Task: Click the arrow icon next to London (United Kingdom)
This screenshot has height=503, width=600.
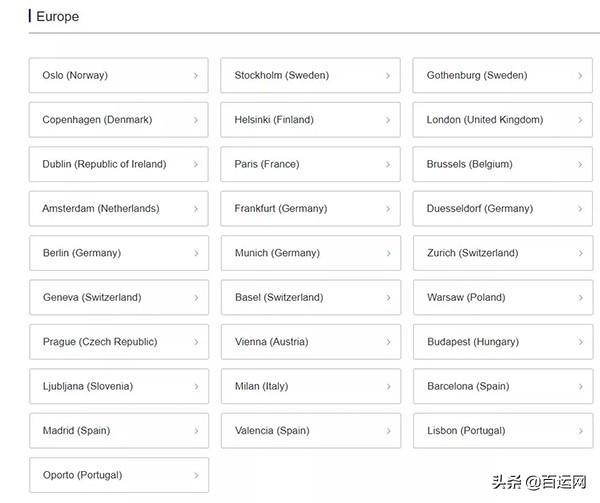Action: click(x=580, y=120)
